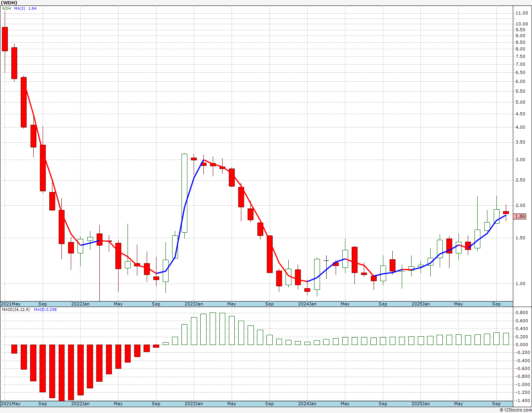The height and width of the screenshot is (413, 532).
Task: Click the 2021May label on price chart axis
Action: click(11, 304)
